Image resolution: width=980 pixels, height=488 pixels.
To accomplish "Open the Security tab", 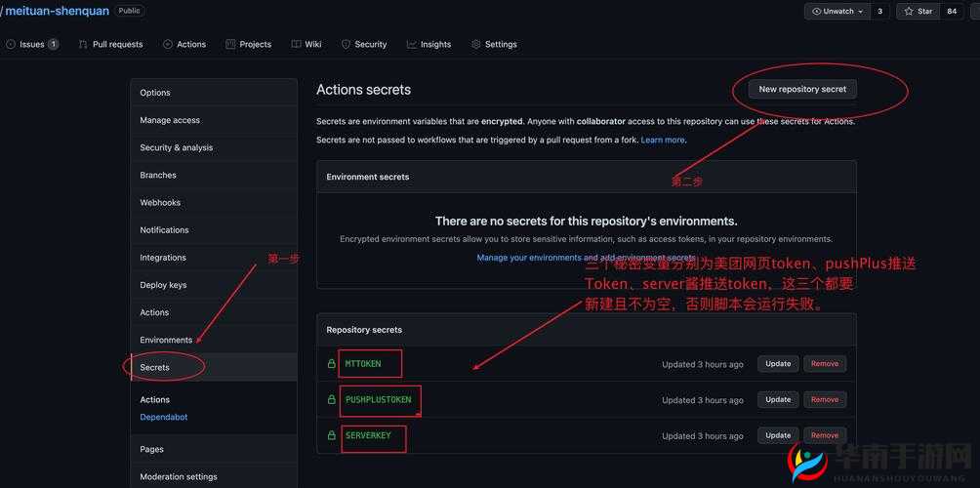I will 364,44.
